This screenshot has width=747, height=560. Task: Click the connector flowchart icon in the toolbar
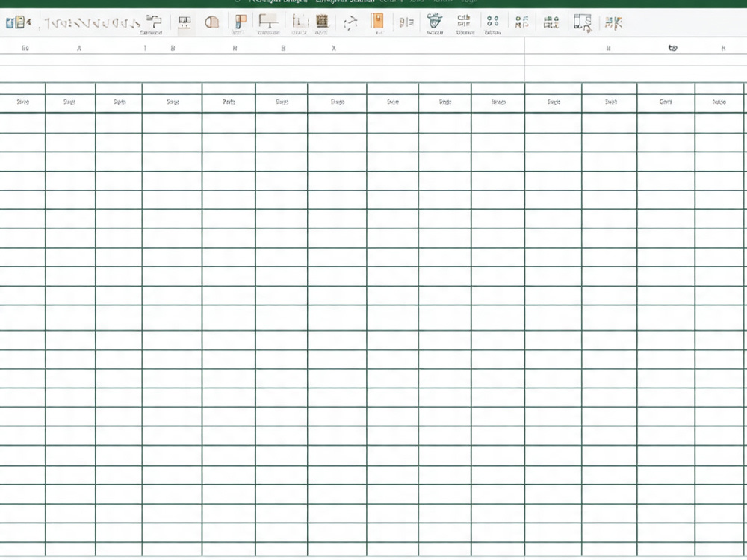(153, 22)
